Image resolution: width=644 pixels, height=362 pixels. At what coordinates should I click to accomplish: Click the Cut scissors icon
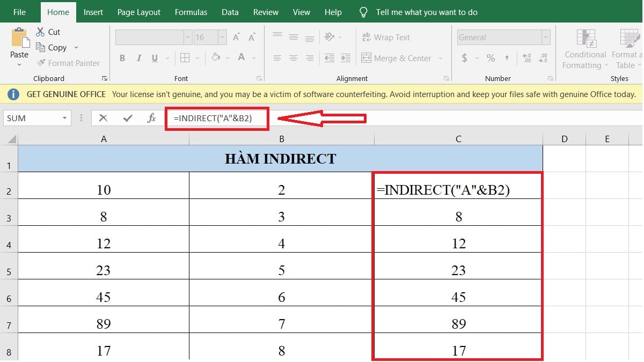[x=41, y=32]
